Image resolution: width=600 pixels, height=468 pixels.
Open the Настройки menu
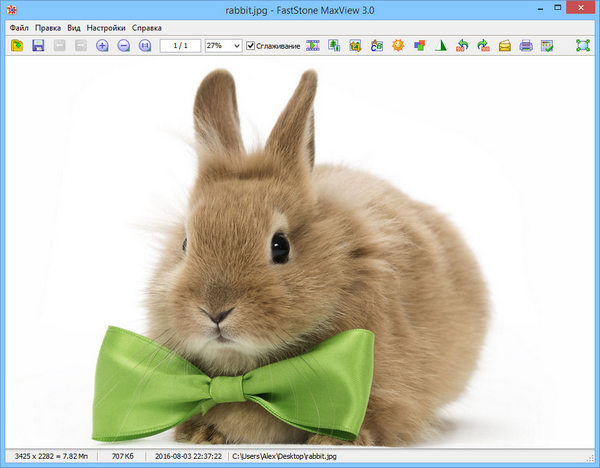pos(106,28)
